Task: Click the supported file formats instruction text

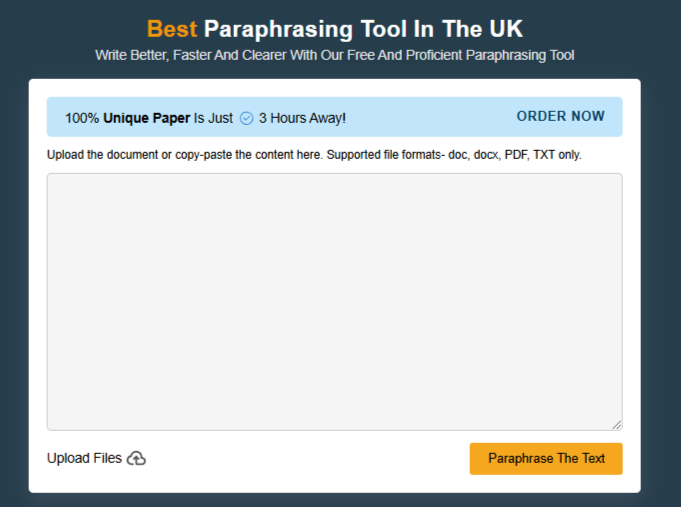Action: [x=314, y=155]
